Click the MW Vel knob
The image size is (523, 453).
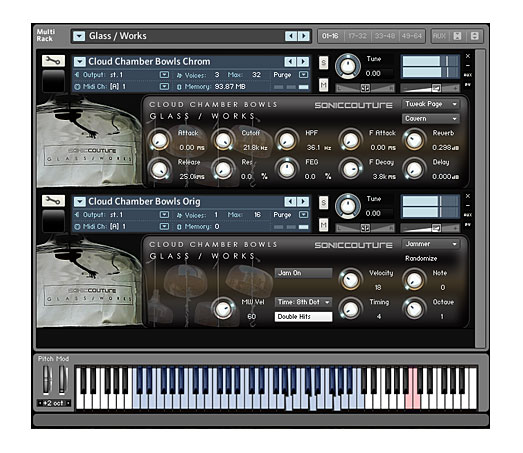pos(223,309)
